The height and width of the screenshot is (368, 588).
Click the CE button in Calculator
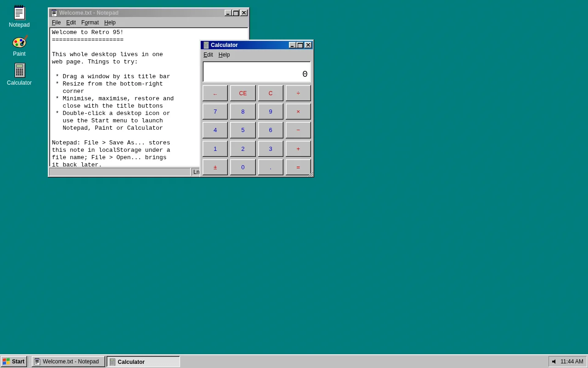(243, 93)
